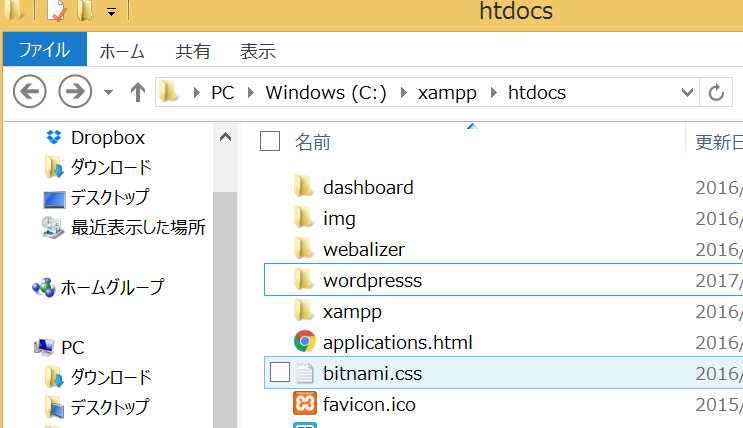Go up one folder level
743x428 pixels.
tap(138, 92)
